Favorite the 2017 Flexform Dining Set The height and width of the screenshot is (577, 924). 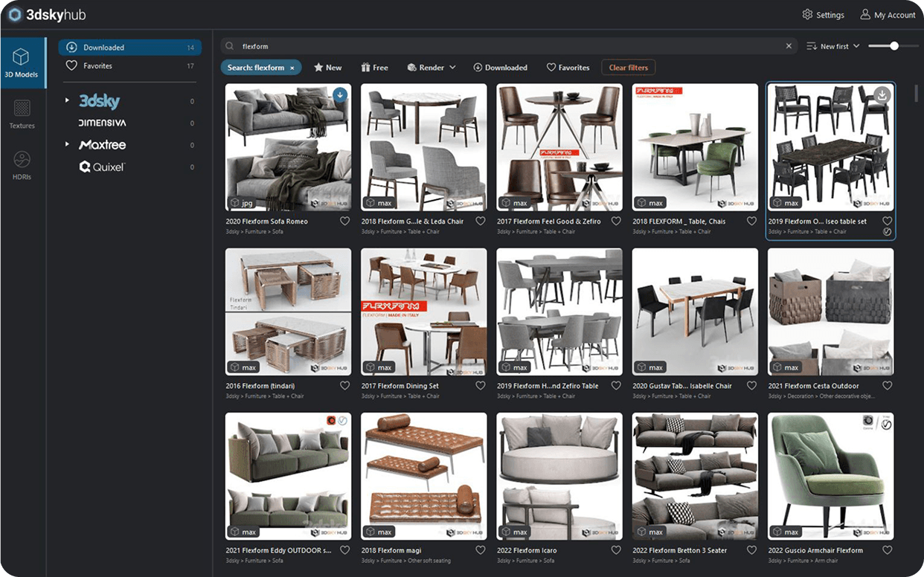[481, 386]
